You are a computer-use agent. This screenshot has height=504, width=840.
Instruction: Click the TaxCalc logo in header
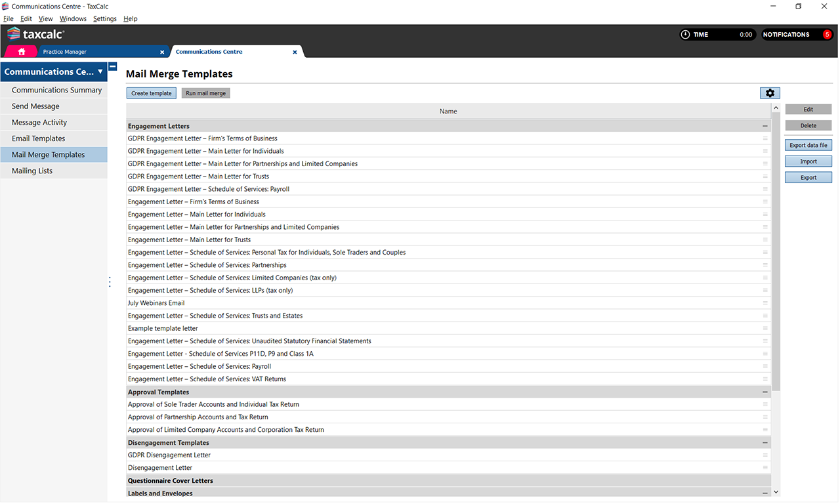(36, 35)
